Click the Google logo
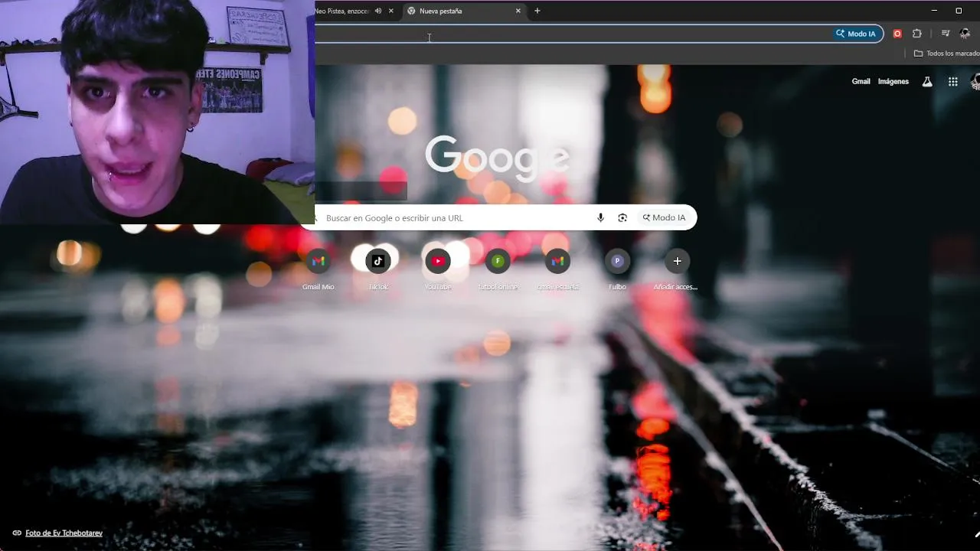The height and width of the screenshot is (551, 980). point(498,157)
